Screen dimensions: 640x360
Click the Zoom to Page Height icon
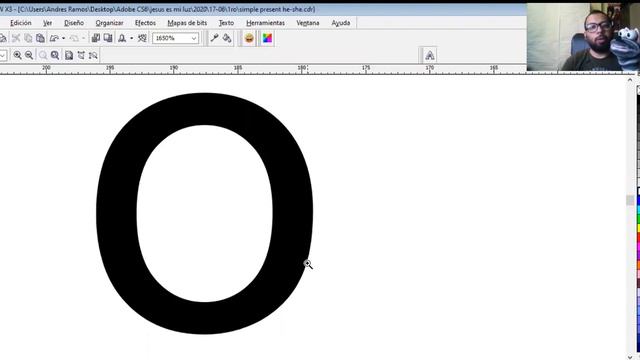(93, 55)
